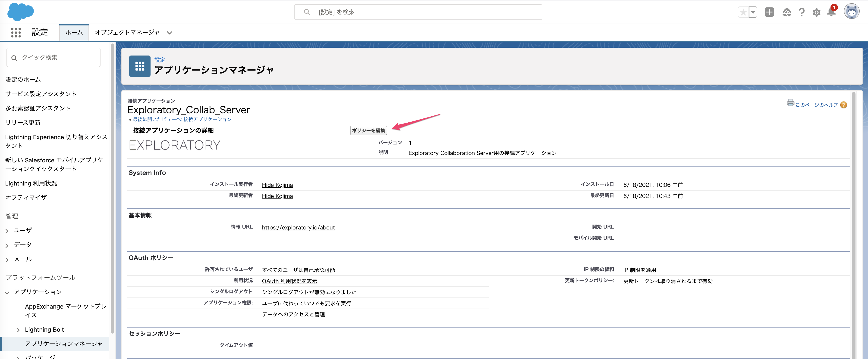Click the orange help question icon
Image resolution: width=868 pixels, height=359 pixels.
(843, 105)
